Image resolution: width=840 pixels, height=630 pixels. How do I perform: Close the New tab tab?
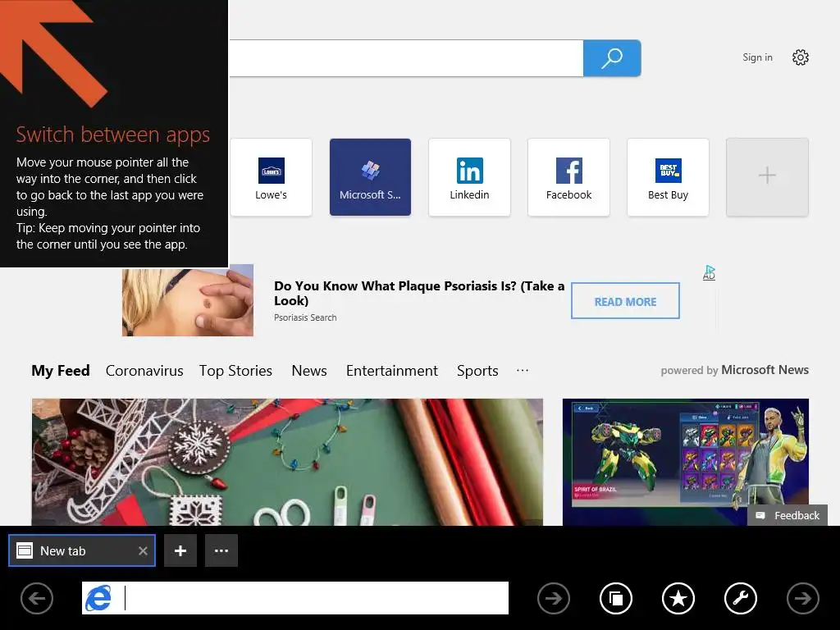[143, 550]
